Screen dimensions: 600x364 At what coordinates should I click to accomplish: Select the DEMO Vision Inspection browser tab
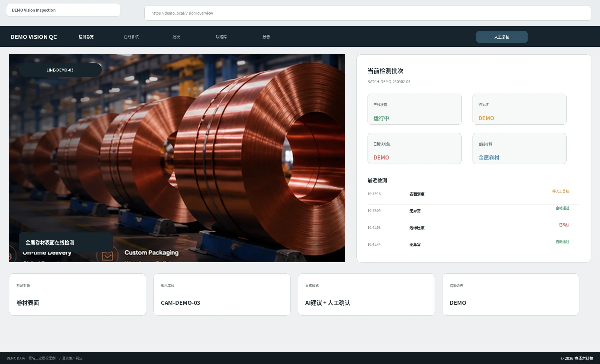point(63,10)
